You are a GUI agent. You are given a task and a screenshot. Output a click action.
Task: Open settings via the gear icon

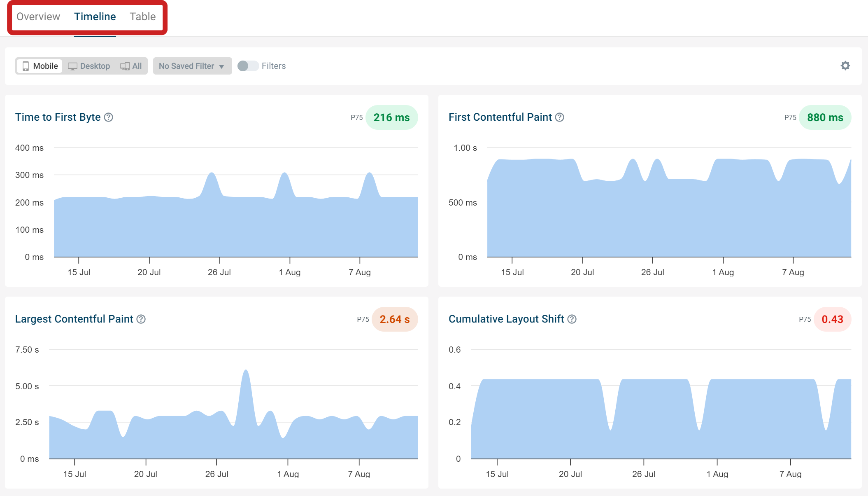(845, 66)
